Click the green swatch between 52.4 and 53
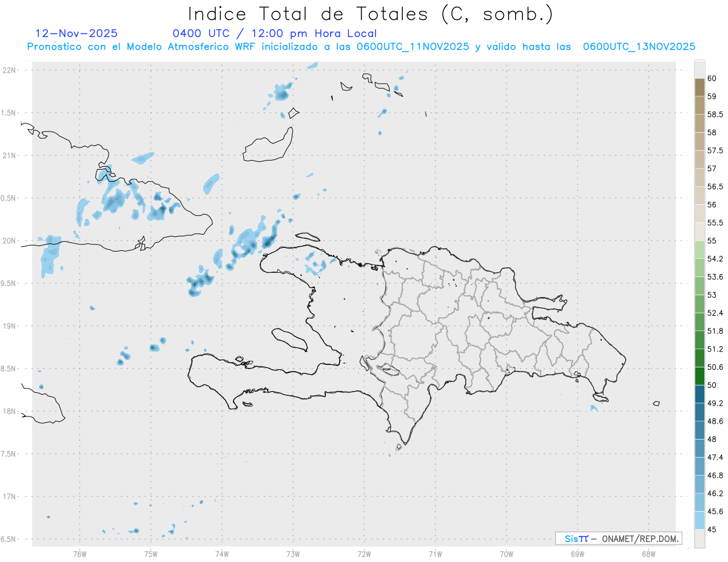 [x=699, y=304]
